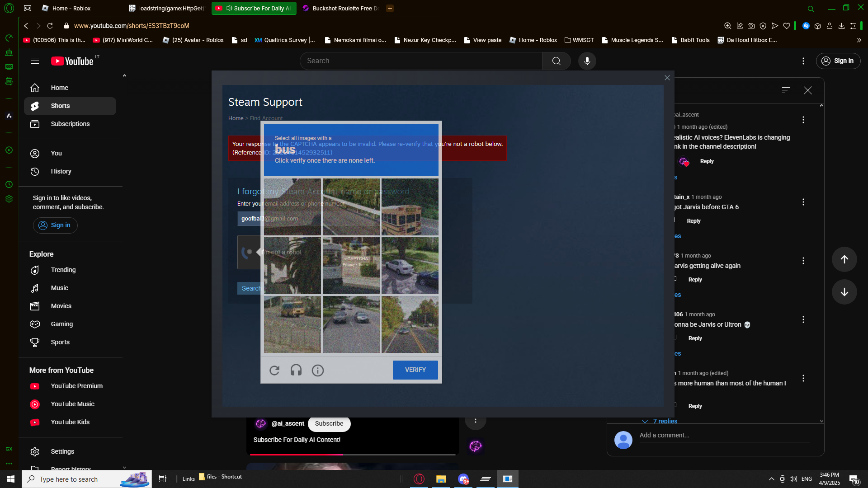The height and width of the screenshot is (488, 868).
Task: Focus the YouTube search box
Action: click(421, 61)
